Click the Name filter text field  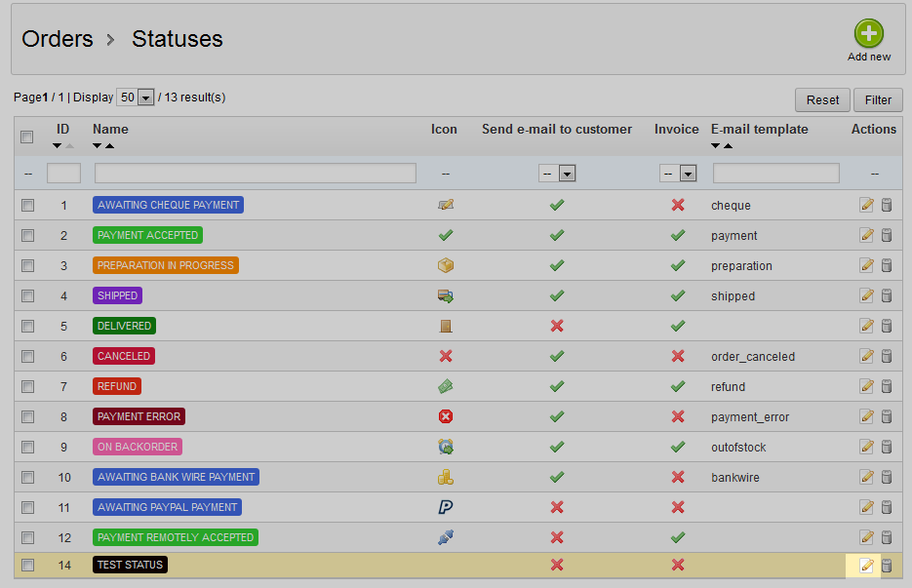tap(256, 174)
